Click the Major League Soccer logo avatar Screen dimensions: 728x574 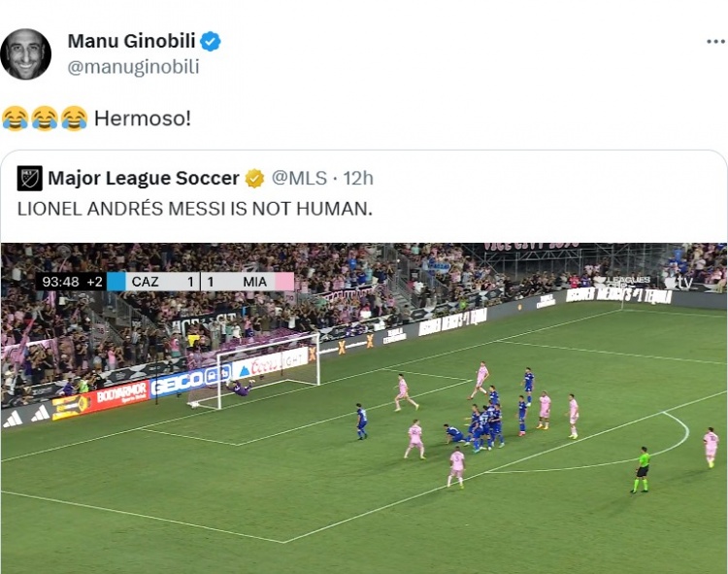[x=30, y=179]
